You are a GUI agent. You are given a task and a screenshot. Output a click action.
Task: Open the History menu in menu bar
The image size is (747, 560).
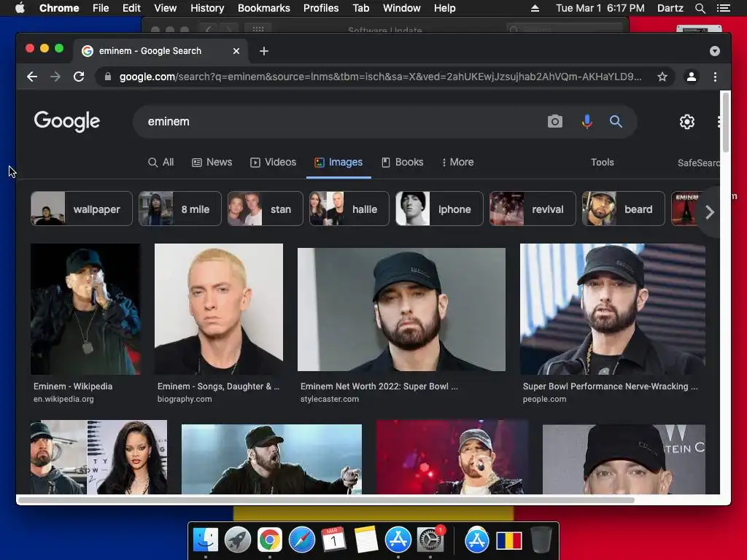click(x=206, y=8)
